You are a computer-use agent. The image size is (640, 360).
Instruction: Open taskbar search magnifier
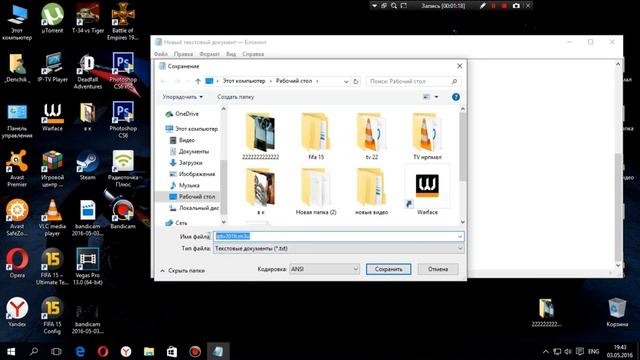[x=34, y=351]
